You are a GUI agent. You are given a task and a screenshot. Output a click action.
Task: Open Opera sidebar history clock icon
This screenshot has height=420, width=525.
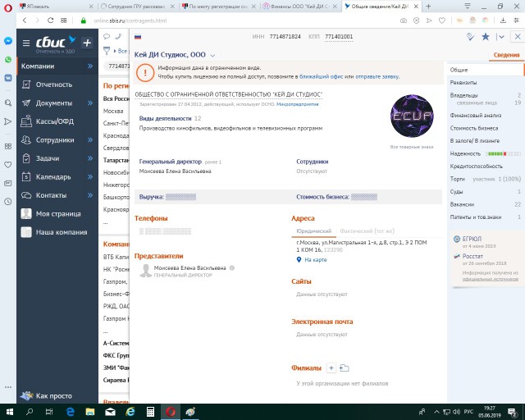(x=8, y=201)
